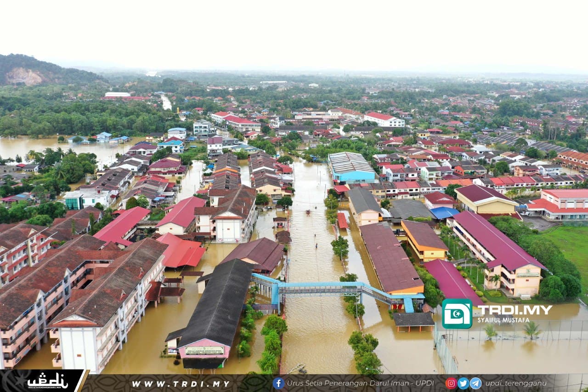The image size is (588, 392).
Task: Select the Twitter bird icon
Action: [463, 383]
